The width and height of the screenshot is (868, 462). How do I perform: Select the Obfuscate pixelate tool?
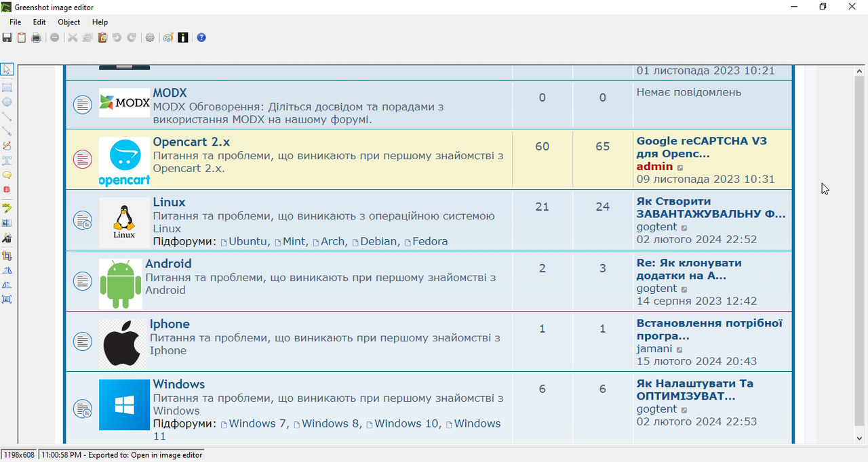pos(7,222)
